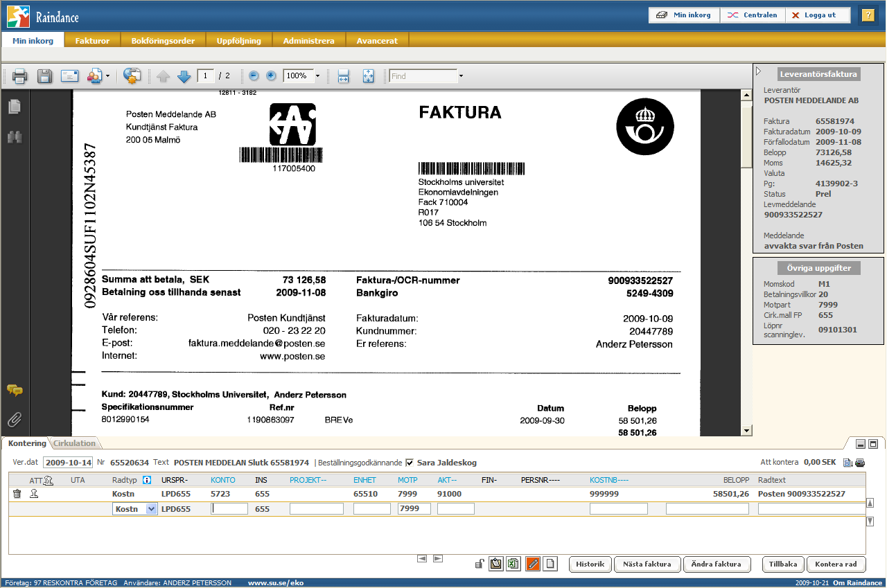Image resolution: width=887 pixels, height=588 pixels.
Task: Click the Radtyp info icon in header
Action: coord(146,480)
